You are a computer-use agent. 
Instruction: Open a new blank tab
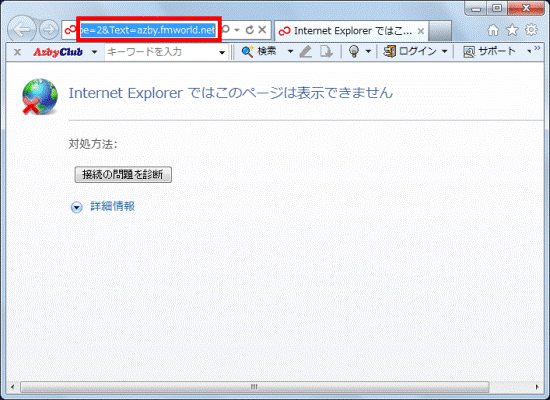click(440, 31)
